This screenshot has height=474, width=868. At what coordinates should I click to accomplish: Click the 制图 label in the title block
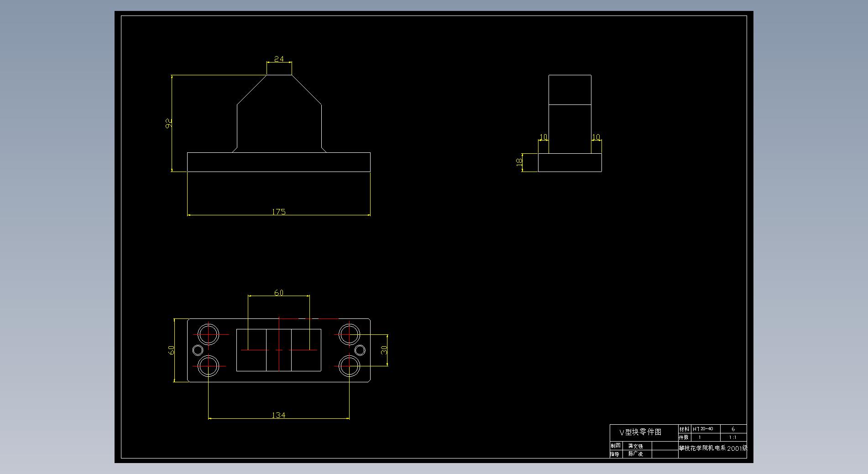tap(616, 446)
